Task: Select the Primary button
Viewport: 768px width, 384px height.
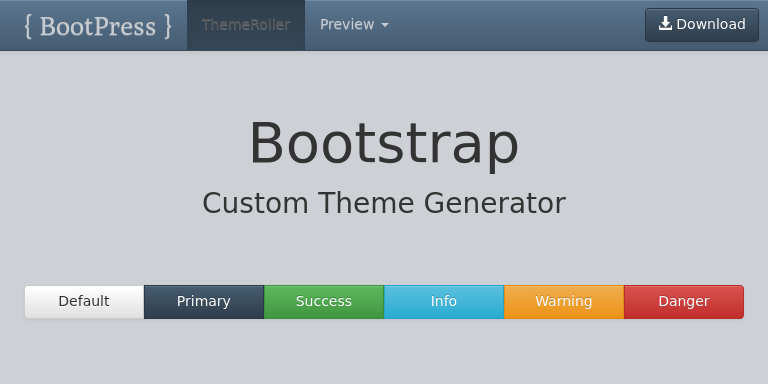Action: click(204, 302)
